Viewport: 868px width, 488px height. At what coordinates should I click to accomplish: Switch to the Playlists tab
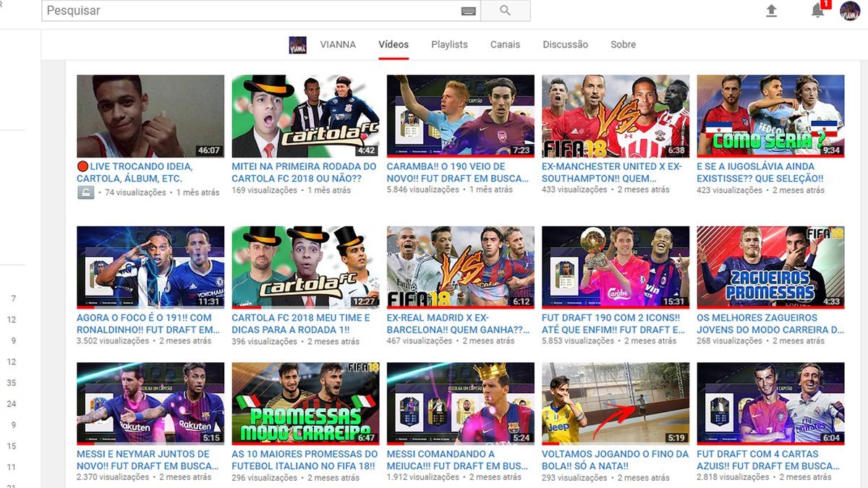[x=449, y=44]
